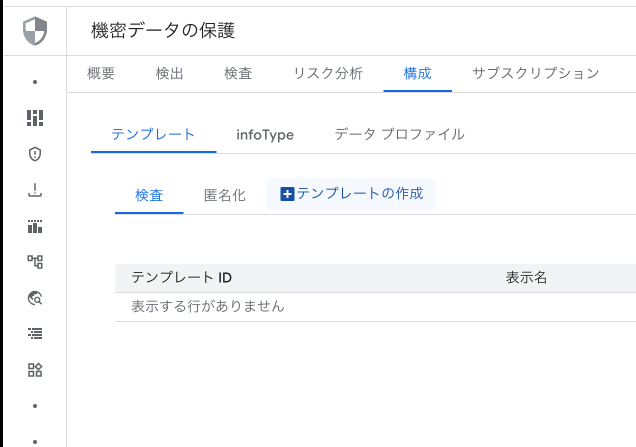Image resolution: width=636 pixels, height=447 pixels.
Task: Click the テンプレート ID column header
Action: pos(181,278)
